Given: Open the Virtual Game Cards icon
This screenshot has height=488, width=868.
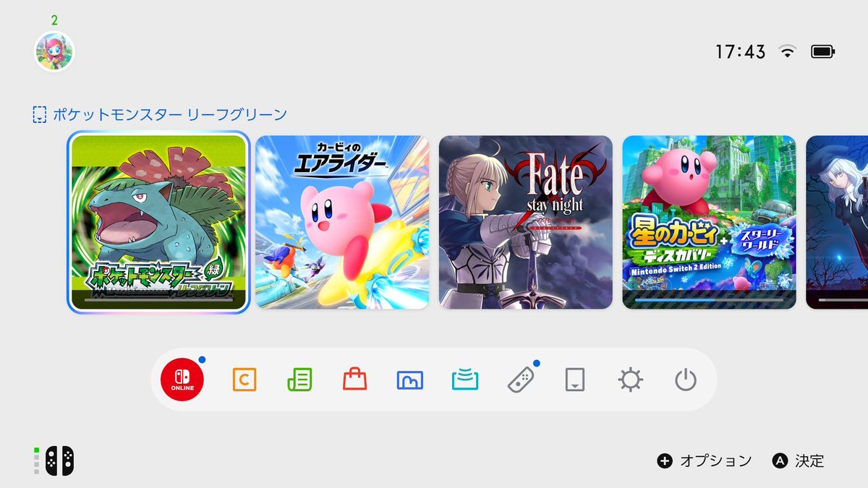Looking at the screenshot, I should tap(575, 380).
